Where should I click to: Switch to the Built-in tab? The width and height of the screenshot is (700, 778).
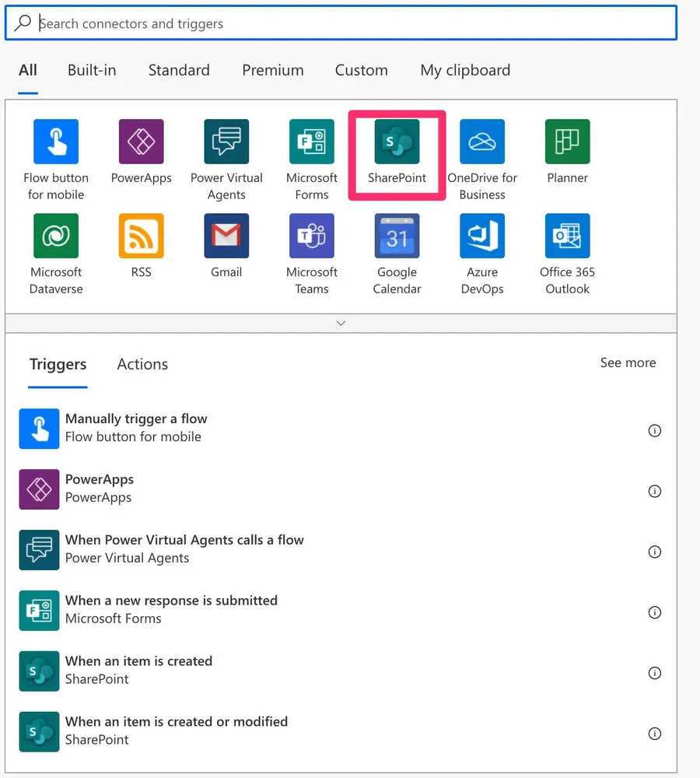click(x=92, y=70)
